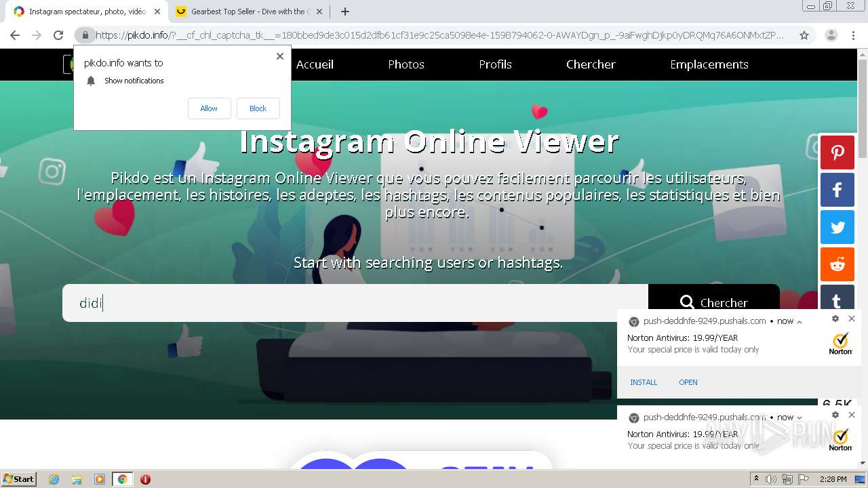The height and width of the screenshot is (488, 868).
Task: Open a new browser tab
Action: click(345, 12)
